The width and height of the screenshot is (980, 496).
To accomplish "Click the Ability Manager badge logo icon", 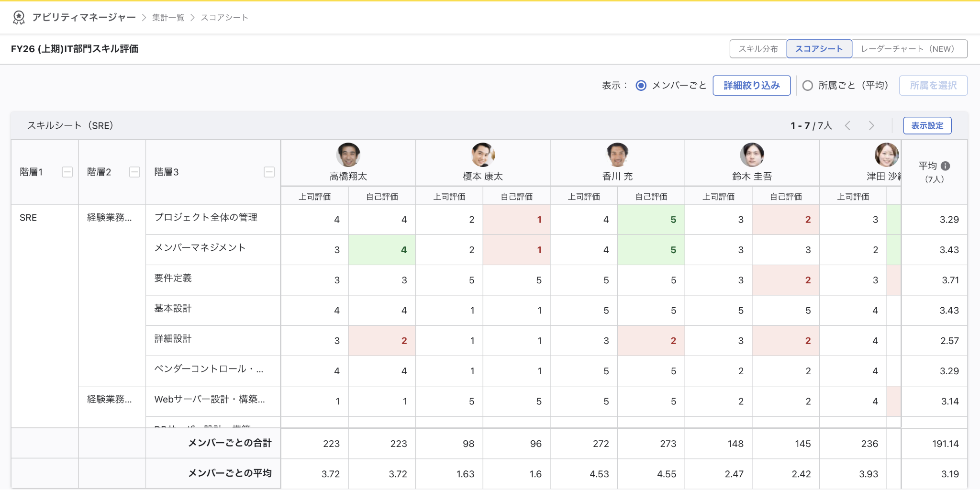I will tap(19, 17).
